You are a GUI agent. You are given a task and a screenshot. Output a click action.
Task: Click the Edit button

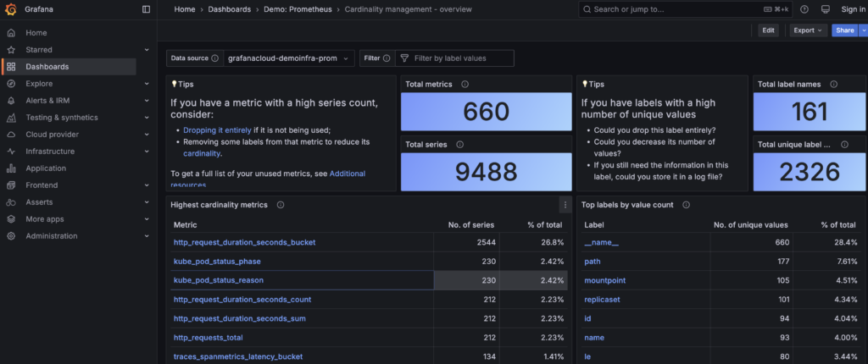coord(768,30)
